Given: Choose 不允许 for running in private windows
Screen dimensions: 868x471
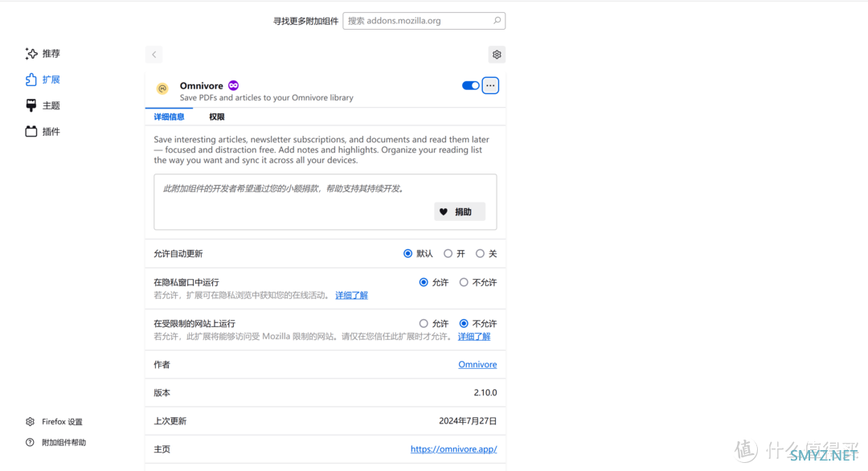Looking at the screenshot, I should pos(464,282).
